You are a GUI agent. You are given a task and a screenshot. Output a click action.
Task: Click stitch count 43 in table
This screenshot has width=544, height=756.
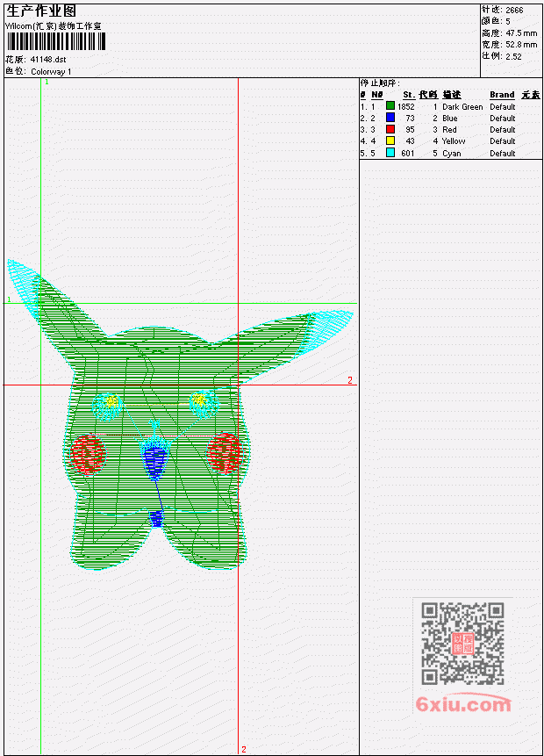(410, 141)
